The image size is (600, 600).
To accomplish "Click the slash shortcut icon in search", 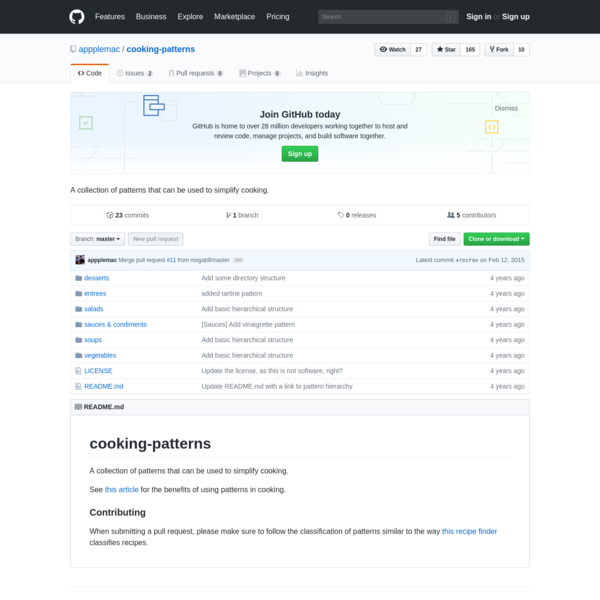I will tap(451, 17).
